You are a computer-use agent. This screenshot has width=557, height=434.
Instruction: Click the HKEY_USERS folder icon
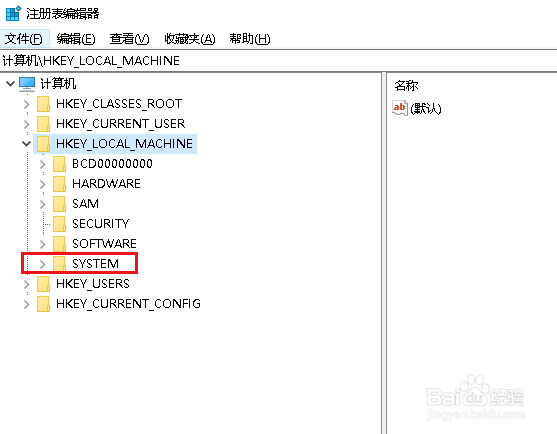43,284
